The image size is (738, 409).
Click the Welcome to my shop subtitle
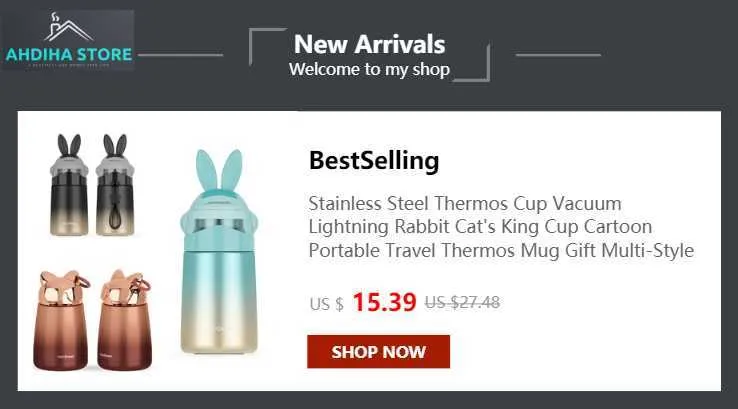(369, 69)
